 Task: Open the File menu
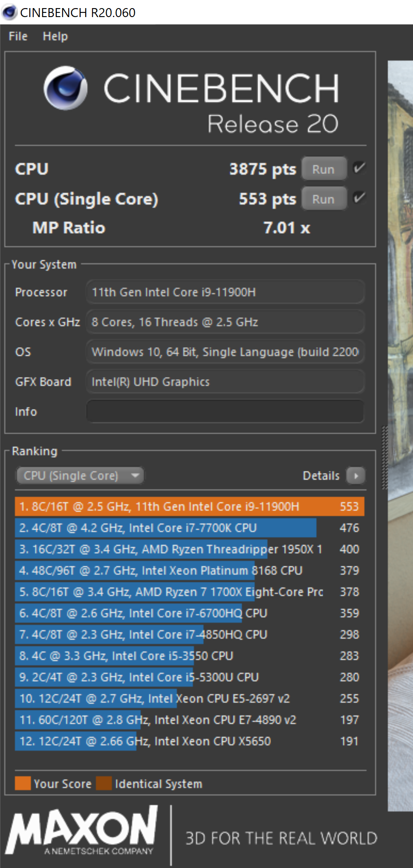point(18,37)
